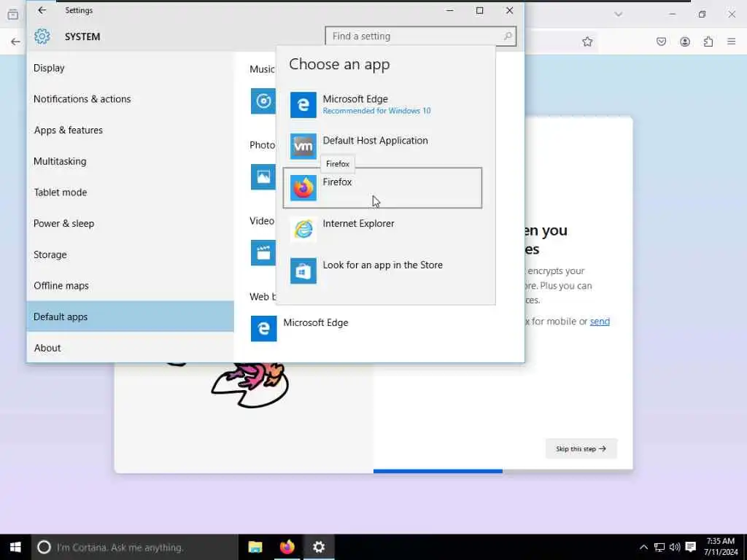Click Firefox browser back arrow
The width and height of the screenshot is (747, 560).
[x=15, y=42]
